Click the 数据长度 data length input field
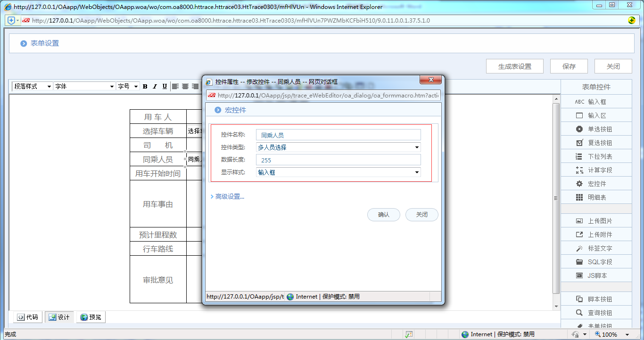Viewport: 644px width, 340px height. click(x=337, y=160)
